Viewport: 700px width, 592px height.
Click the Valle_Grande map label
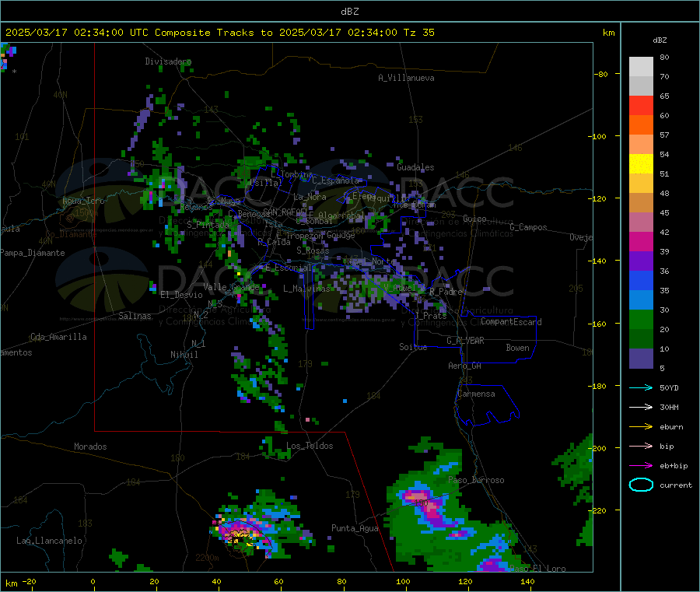coord(231,287)
